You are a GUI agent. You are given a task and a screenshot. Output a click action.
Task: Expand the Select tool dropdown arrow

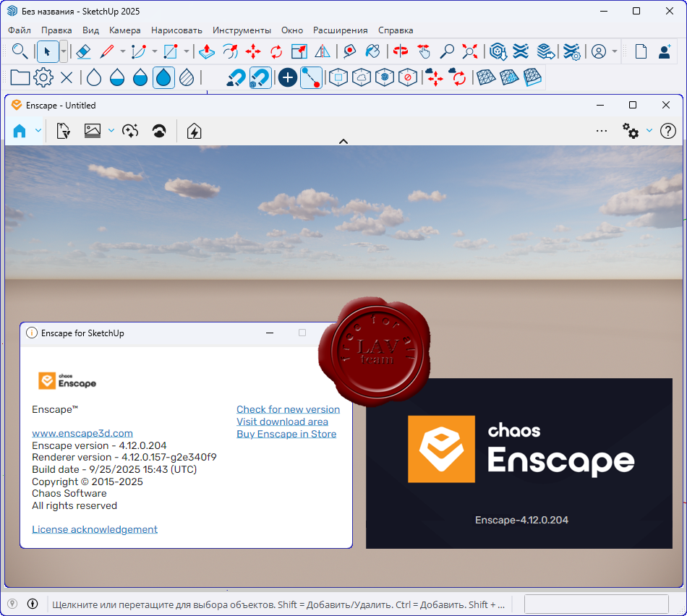click(64, 51)
